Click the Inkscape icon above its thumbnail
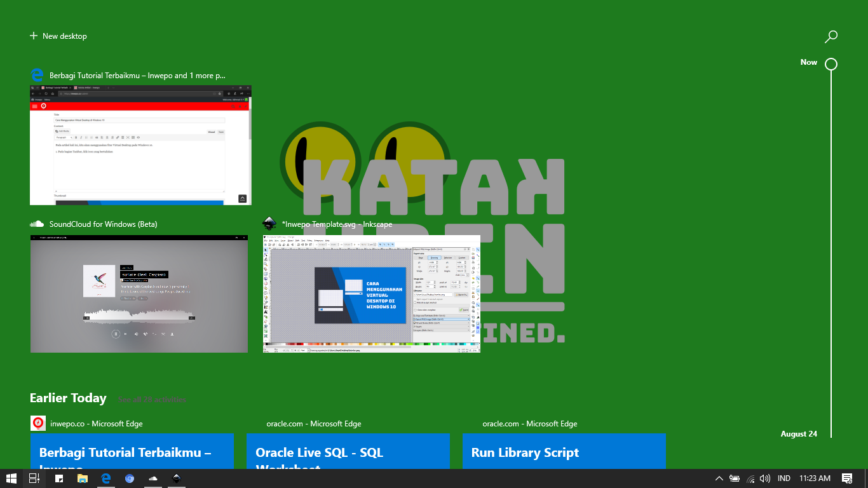 tap(269, 224)
